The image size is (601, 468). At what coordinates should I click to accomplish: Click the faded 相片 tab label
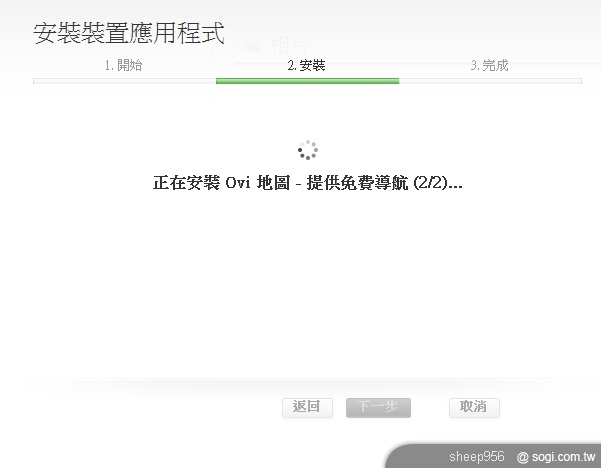point(288,46)
